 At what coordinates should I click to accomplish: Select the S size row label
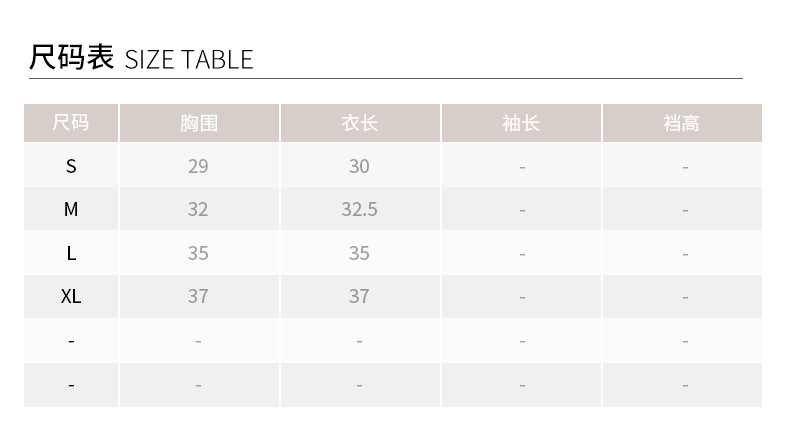[71, 166]
